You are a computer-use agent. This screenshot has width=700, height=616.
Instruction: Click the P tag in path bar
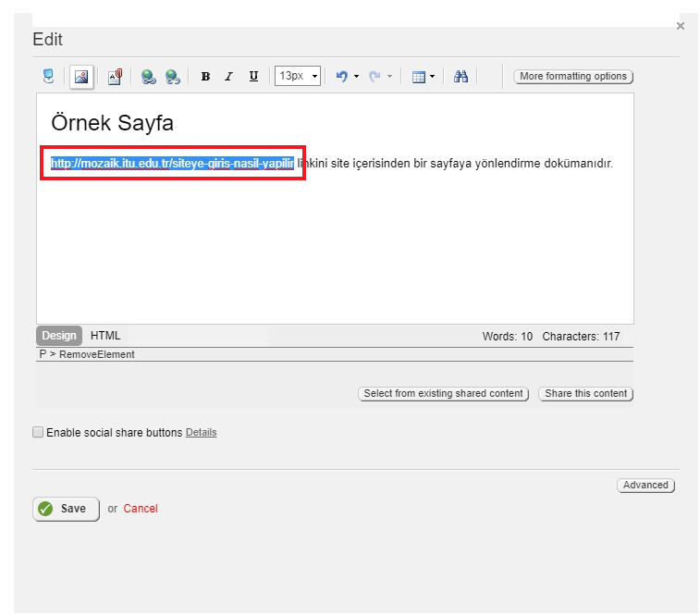pos(43,354)
